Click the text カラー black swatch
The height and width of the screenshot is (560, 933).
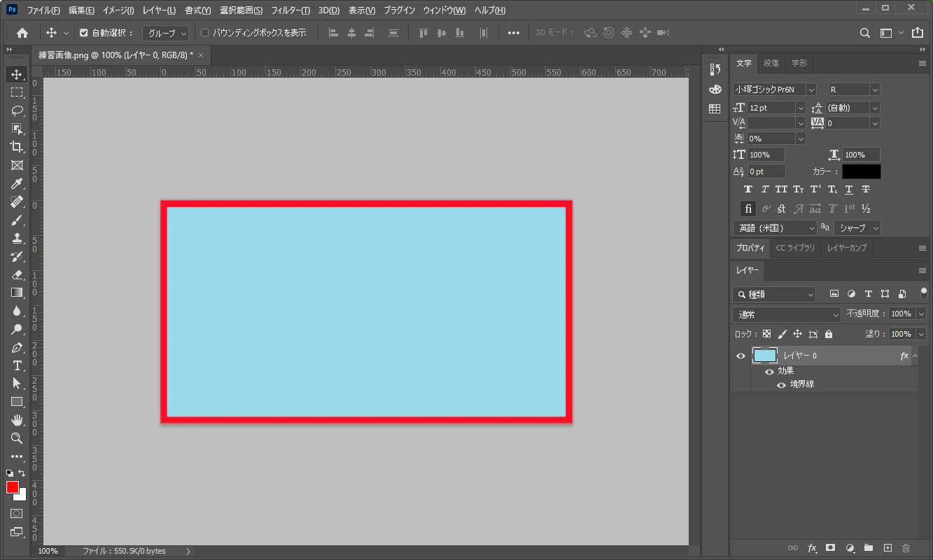[x=862, y=171]
